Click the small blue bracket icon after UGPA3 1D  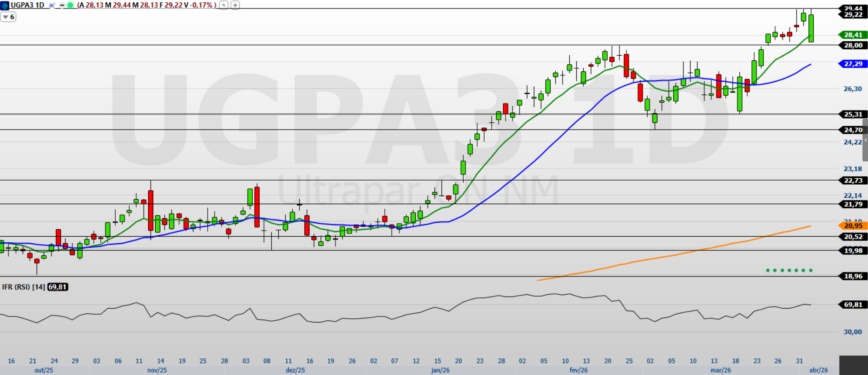pos(52,5)
